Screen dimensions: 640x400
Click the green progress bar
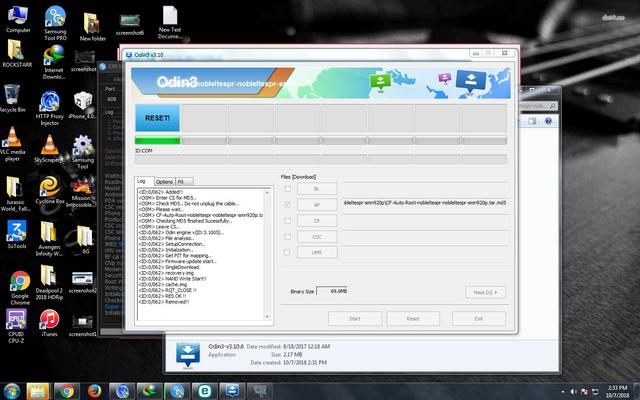point(157,141)
